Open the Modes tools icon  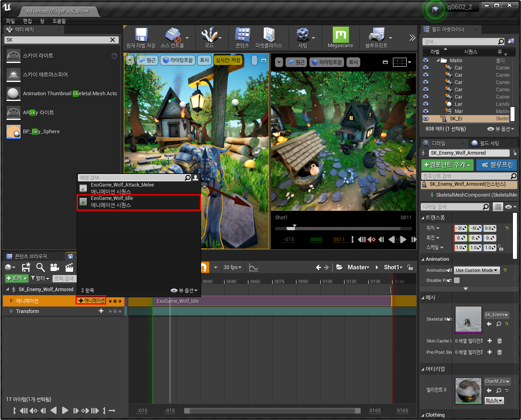pyautogui.click(x=210, y=35)
